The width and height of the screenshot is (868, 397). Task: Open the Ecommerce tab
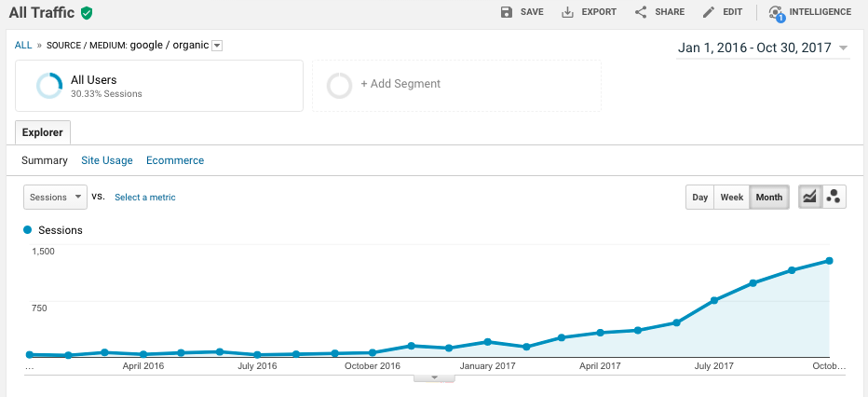point(175,160)
